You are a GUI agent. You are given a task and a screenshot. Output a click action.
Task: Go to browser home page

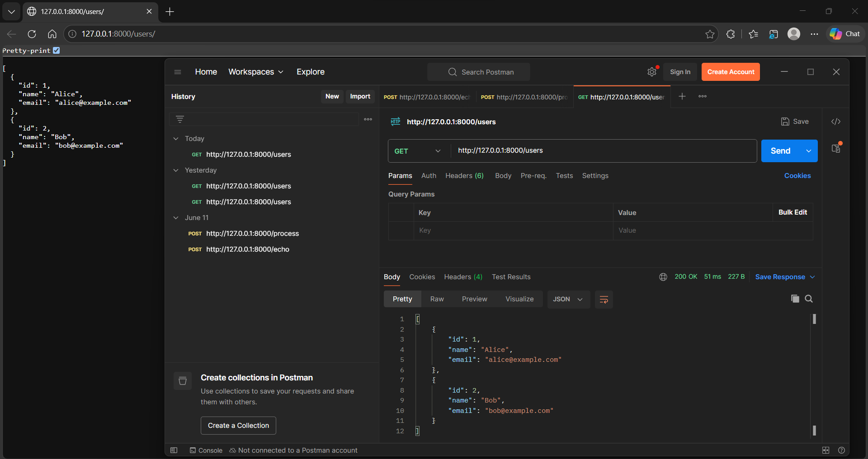(x=52, y=34)
